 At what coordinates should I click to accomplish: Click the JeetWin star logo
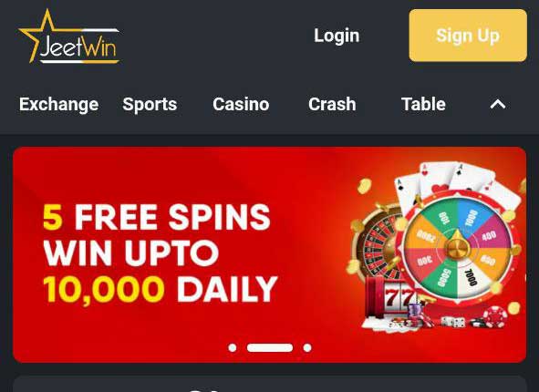click(68, 36)
